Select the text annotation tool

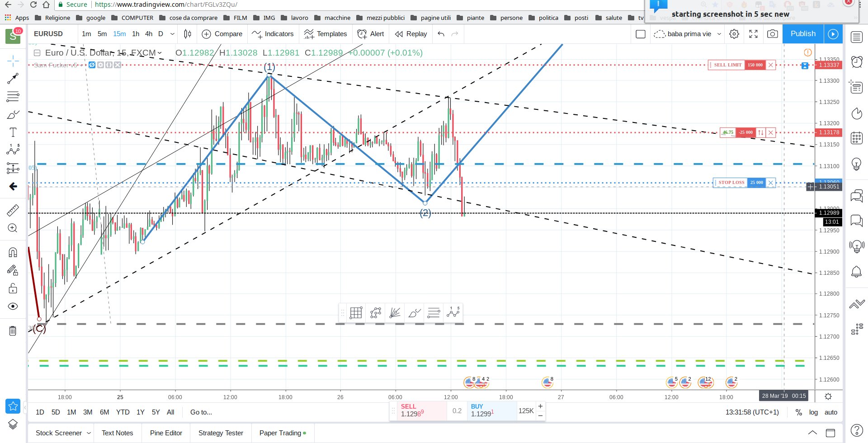(13, 132)
